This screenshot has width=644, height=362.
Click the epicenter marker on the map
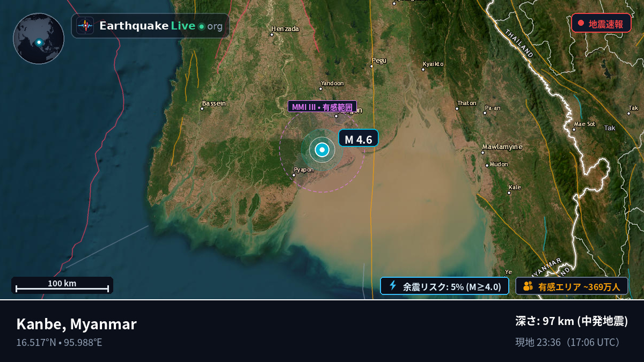point(322,150)
